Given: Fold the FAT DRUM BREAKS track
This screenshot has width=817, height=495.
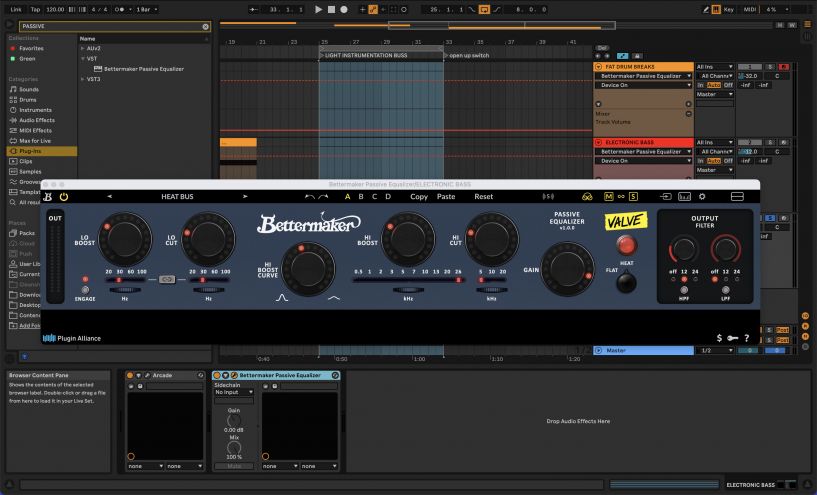Looking at the screenshot, I should point(598,67).
